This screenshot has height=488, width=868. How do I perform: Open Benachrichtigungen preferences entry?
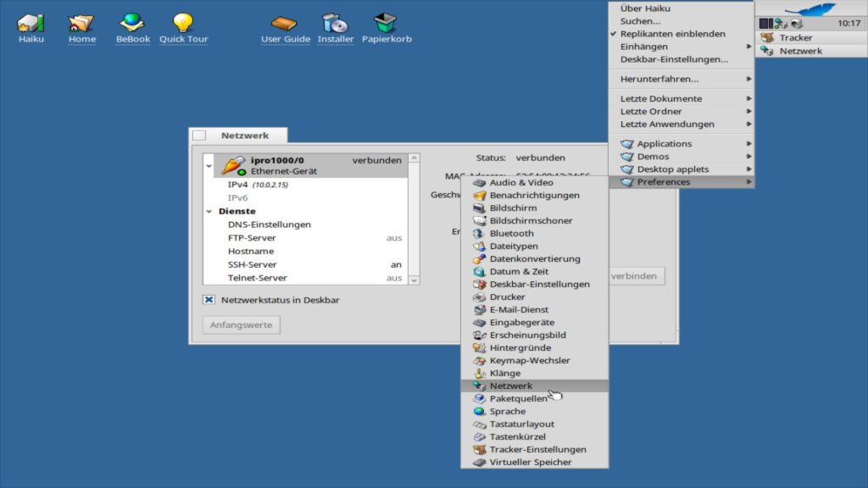(535, 196)
